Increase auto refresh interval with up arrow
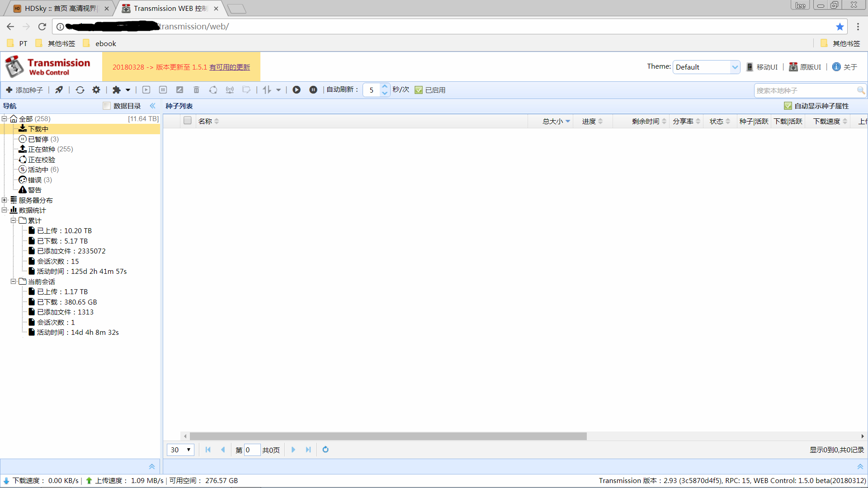The image size is (868, 488). point(385,87)
